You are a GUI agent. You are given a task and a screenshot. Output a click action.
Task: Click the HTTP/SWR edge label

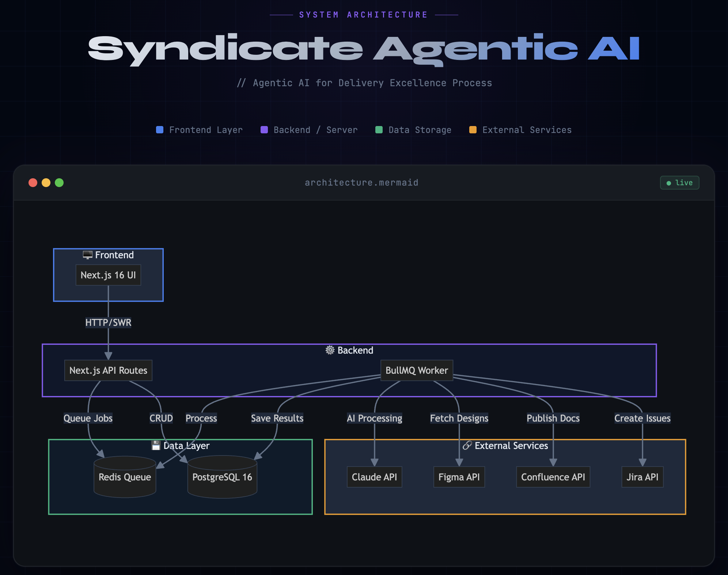tap(108, 323)
